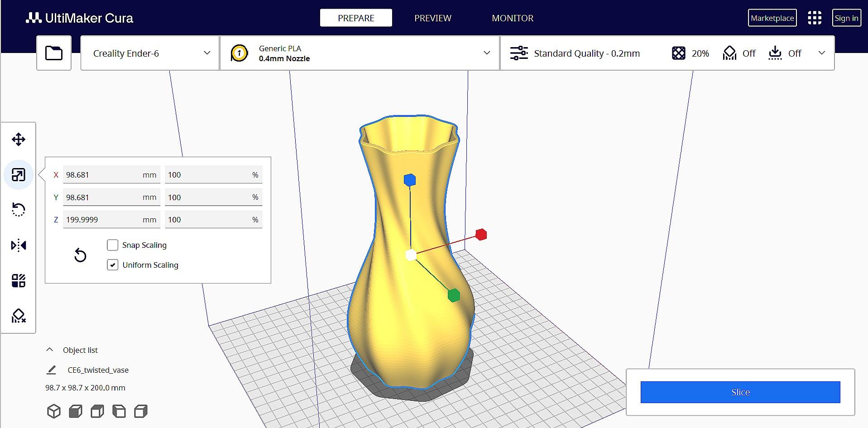This screenshot has height=428, width=868.
Task: Open Per Model Settings tool
Action: point(19,281)
